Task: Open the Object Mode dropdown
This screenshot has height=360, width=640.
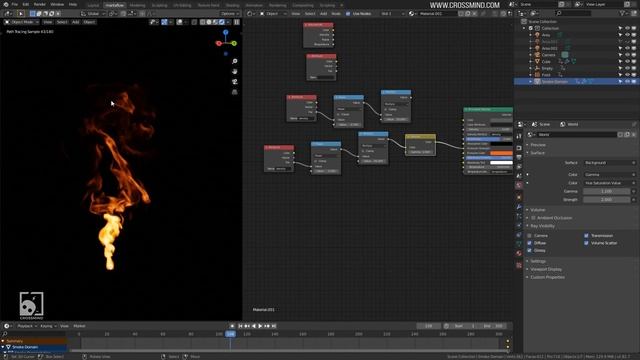Action: pos(22,22)
